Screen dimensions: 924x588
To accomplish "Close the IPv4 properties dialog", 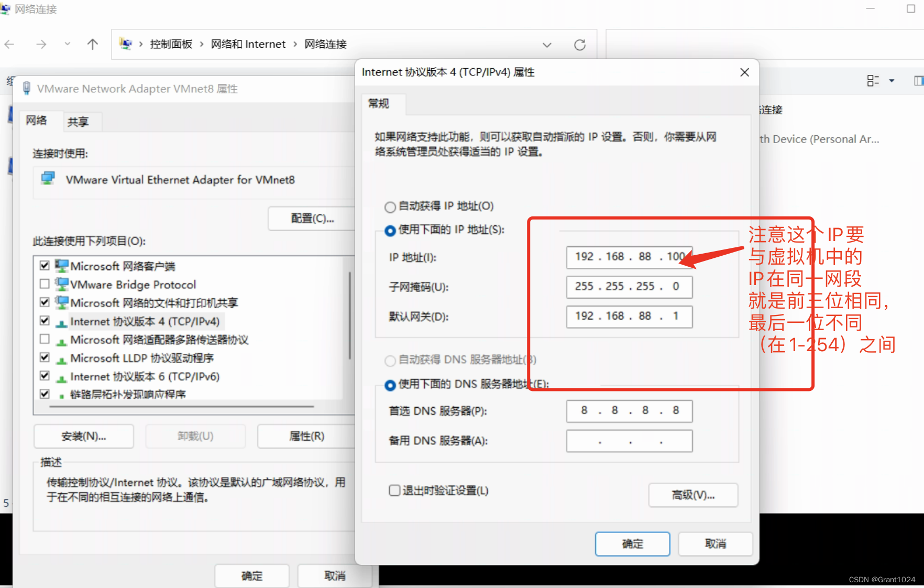I will click(744, 72).
